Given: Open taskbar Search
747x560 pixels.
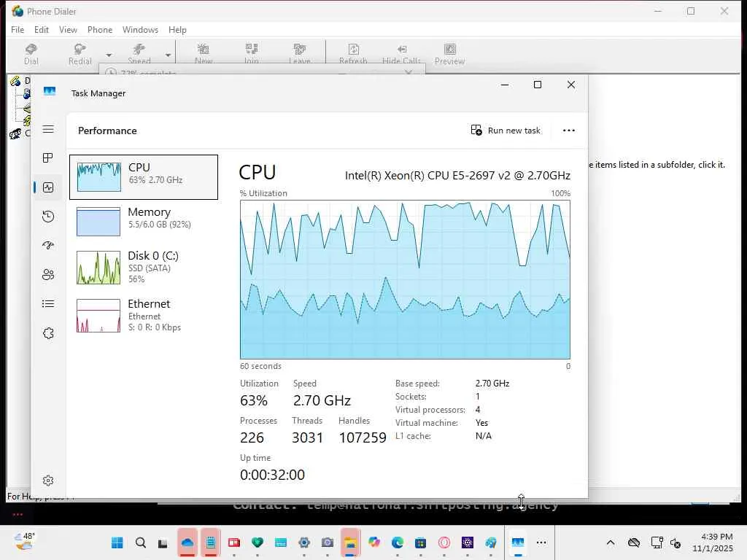Looking at the screenshot, I should tap(141, 542).
